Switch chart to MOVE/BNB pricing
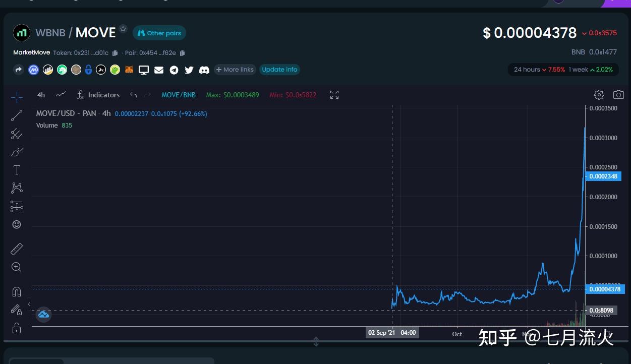Screen dimensions: 631x364 [x=179, y=95]
